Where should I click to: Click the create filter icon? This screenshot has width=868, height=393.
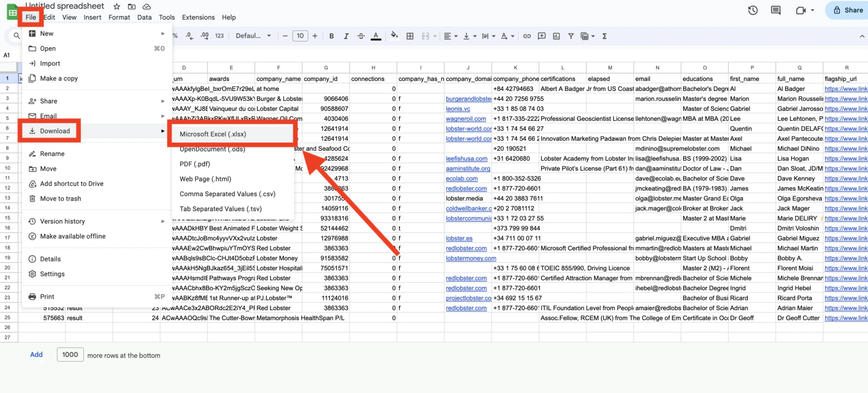[x=571, y=36]
